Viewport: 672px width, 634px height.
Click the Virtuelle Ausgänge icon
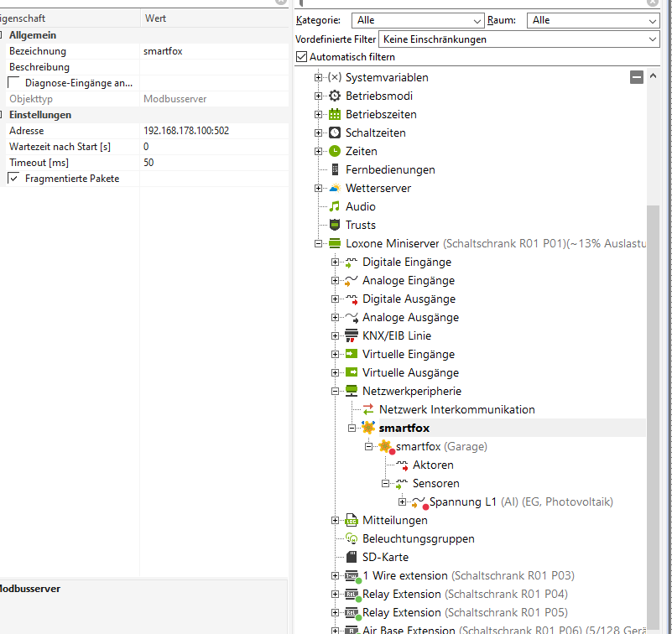coord(352,372)
